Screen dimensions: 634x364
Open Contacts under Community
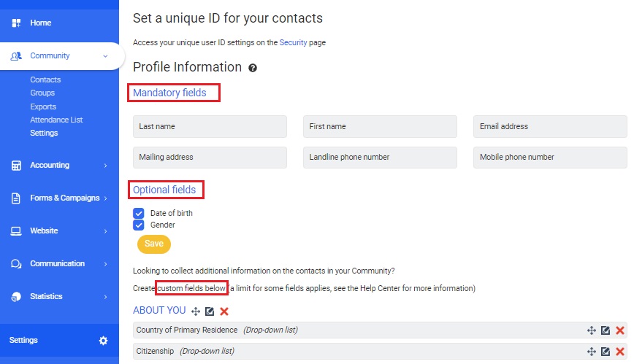45,80
